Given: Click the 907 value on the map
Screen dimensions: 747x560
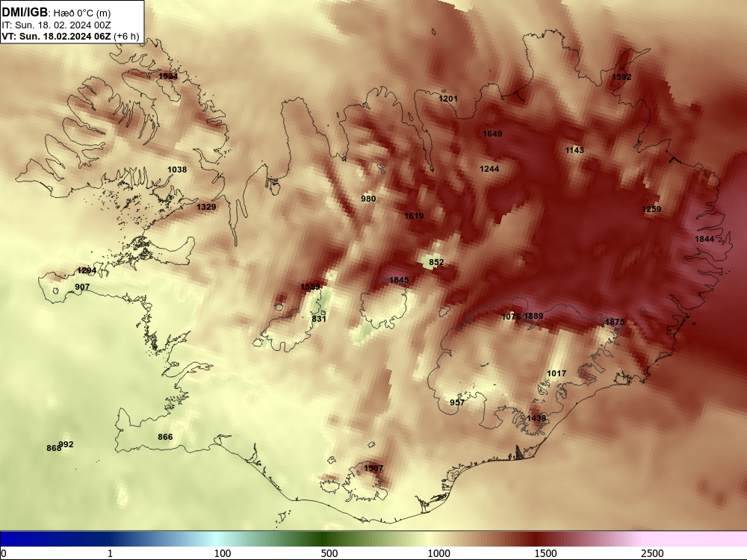Looking at the screenshot, I should [82, 287].
